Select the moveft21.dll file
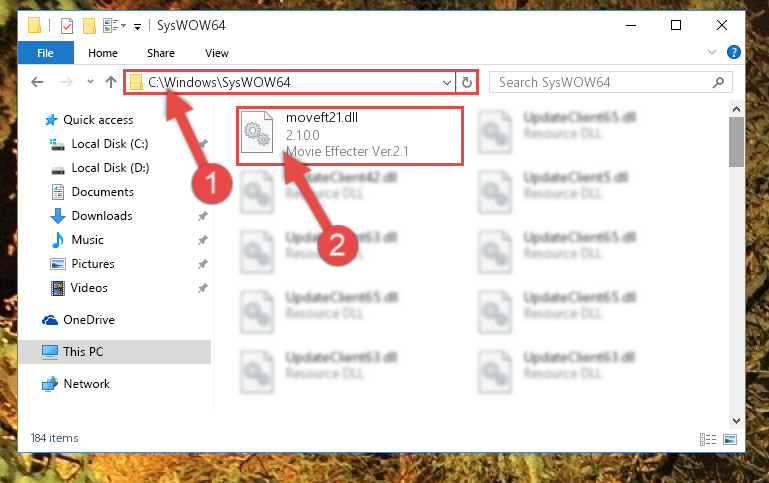 350,136
